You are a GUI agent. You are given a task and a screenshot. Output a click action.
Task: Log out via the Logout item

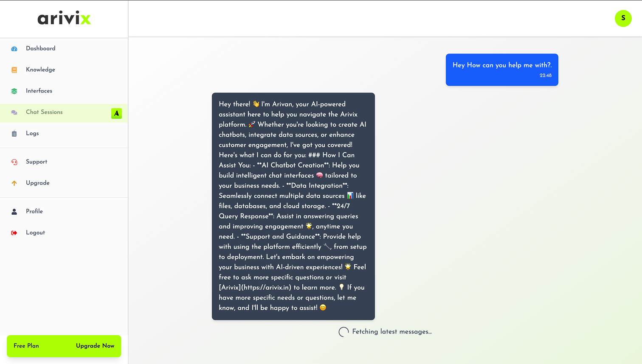64,232
